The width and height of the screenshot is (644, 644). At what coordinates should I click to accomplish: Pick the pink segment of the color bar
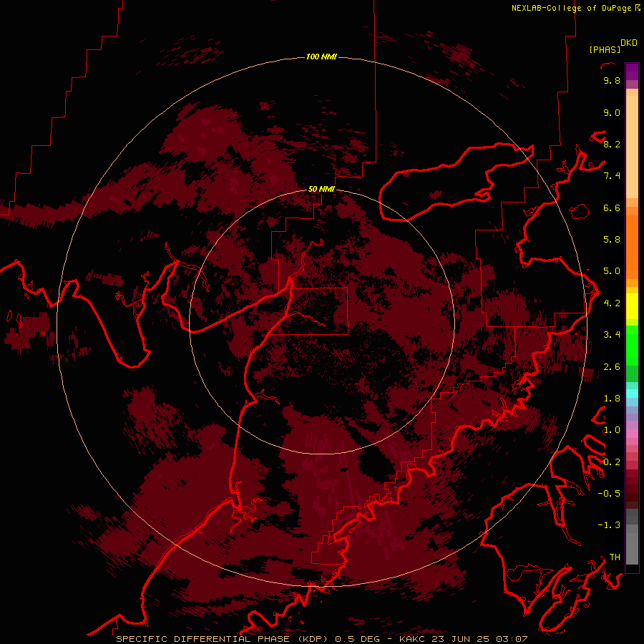[632, 434]
